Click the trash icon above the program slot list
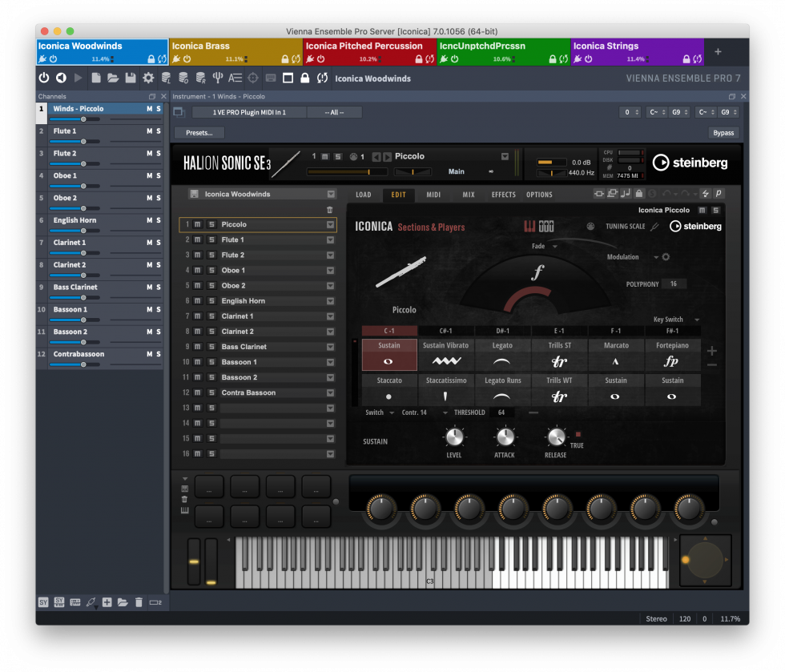Screen dimensions: 785x672 tap(329, 210)
